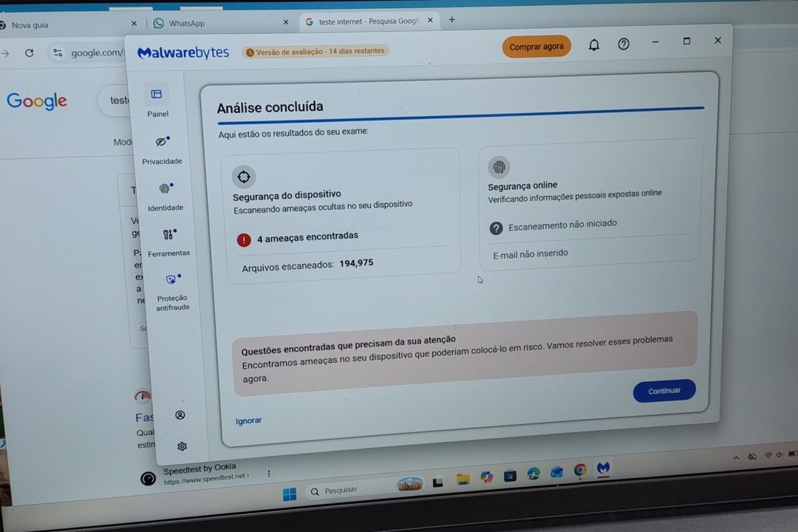798x532 pixels.
Task: Reload the page in Chrome
Action: (x=29, y=52)
